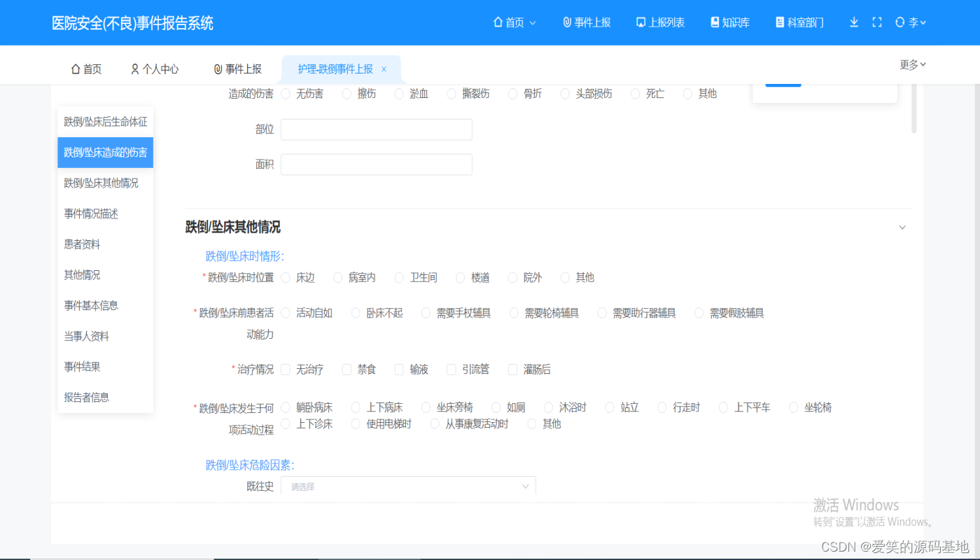Select 需要手杖辅具 option
This screenshot has height=560, width=980.
[426, 313]
